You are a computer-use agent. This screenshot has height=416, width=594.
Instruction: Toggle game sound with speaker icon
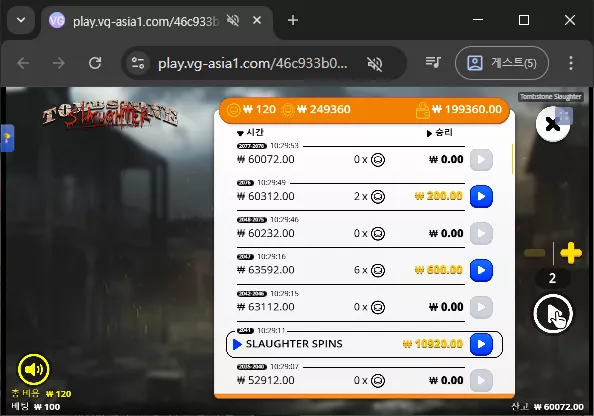pyautogui.click(x=33, y=369)
